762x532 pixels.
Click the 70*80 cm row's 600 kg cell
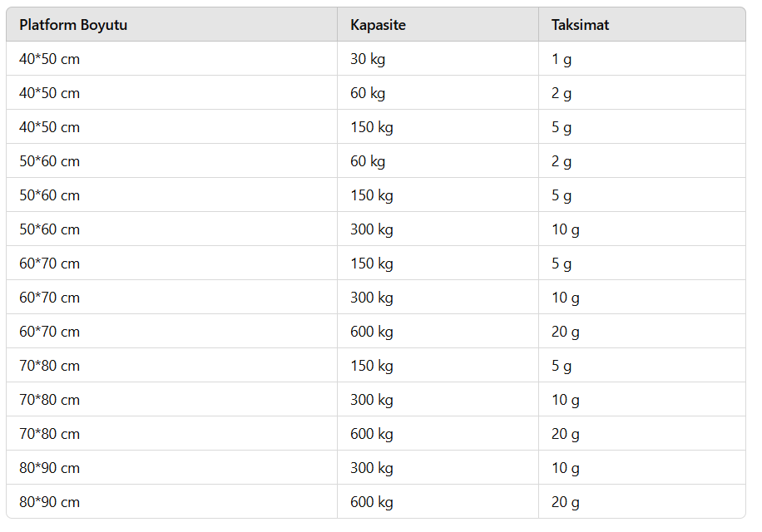(x=438, y=434)
